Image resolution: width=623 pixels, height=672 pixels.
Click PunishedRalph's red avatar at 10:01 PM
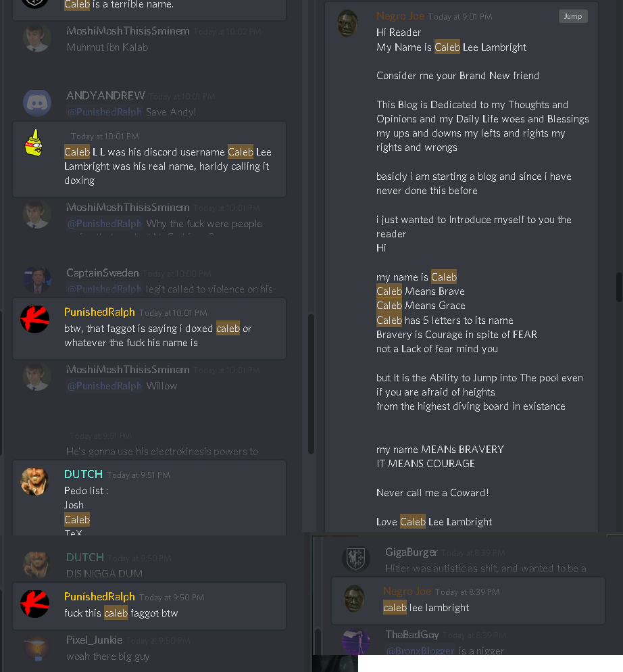(x=34, y=319)
